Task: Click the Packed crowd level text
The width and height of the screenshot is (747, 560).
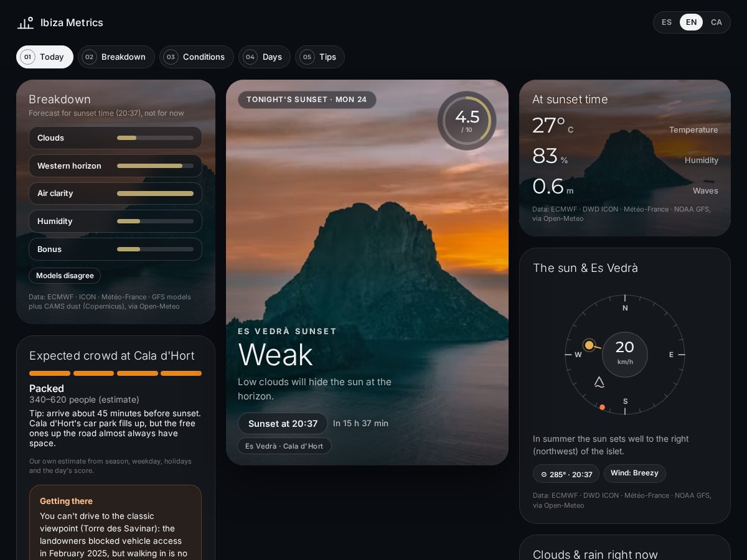Action: [x=47, y=388]
